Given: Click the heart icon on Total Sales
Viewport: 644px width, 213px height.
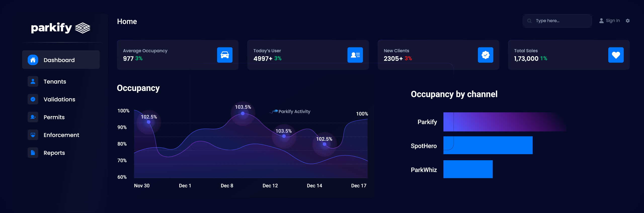Looking at the screenshot, I should click(x=616, y=55).
